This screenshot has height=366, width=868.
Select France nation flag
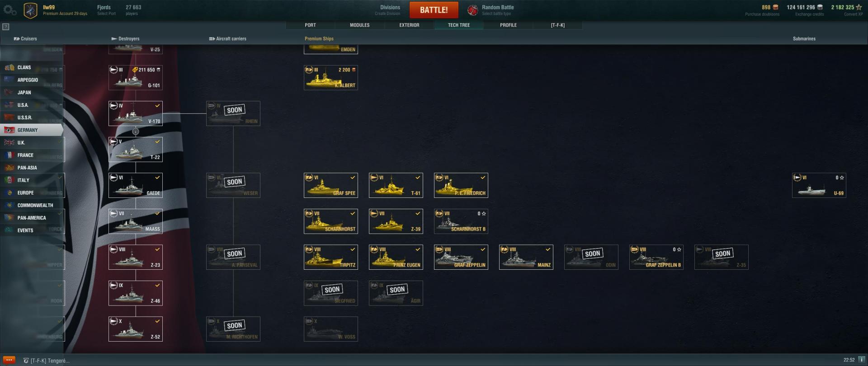[x=9, y=155]
